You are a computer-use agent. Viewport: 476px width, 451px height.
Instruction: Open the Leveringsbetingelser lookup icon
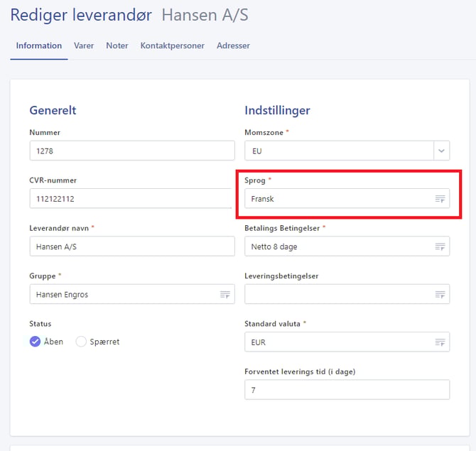[x=440, y=295]
